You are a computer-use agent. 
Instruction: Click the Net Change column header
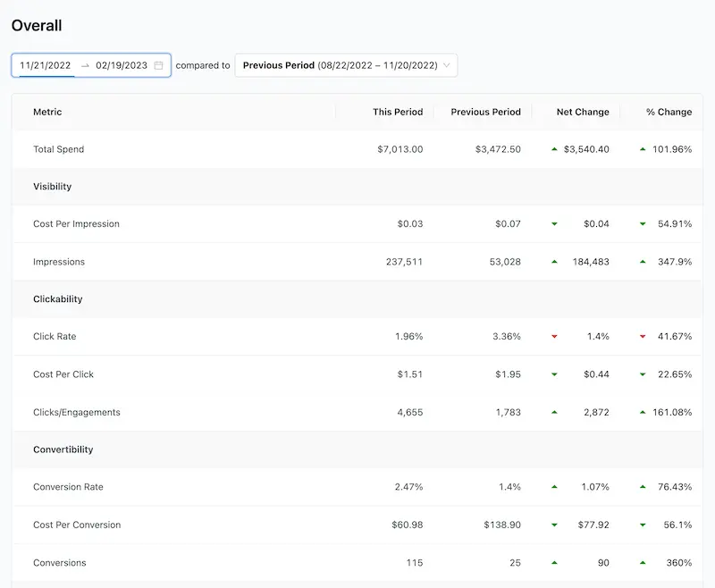pos(583,112)
